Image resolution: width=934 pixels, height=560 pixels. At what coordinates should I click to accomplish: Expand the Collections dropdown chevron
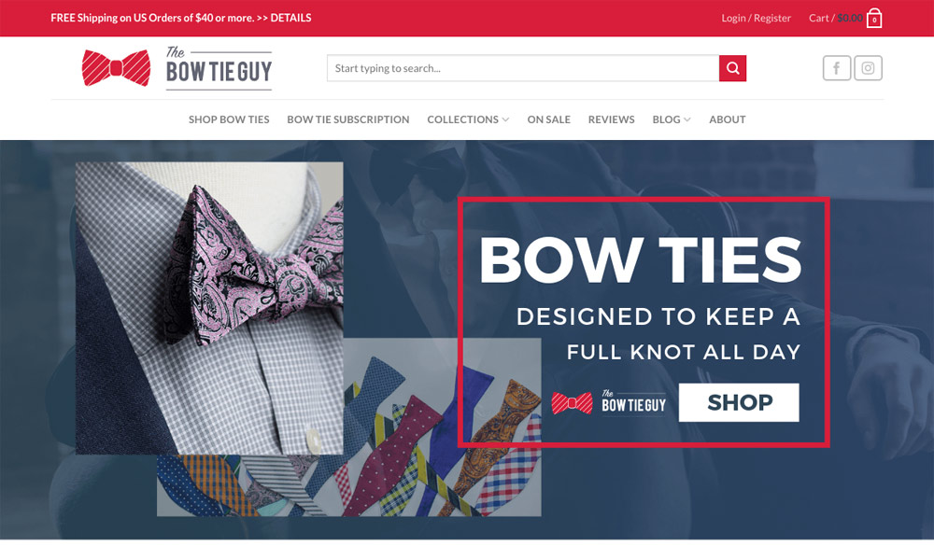coord(505,119)
